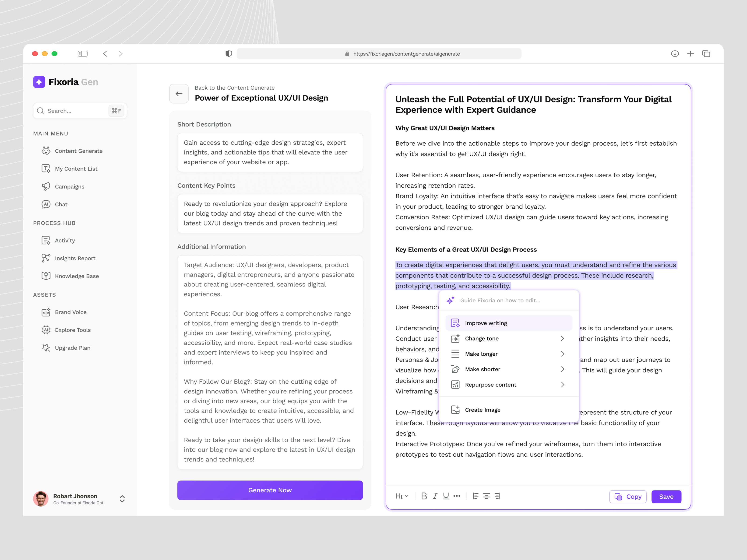Open browser downloads icon
The image size is (747, 560).
[675, 54]
